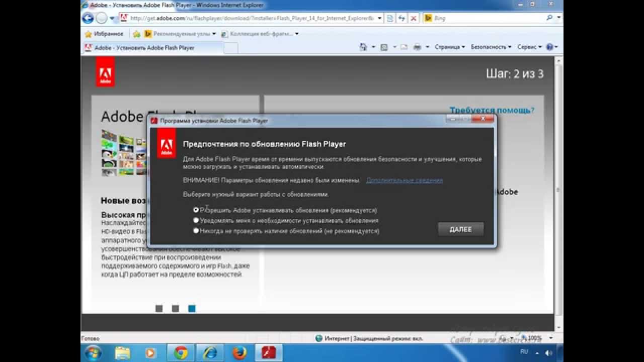The image size is (644, 362).
Task: Open a new blank browser tab
Action: 230,48
